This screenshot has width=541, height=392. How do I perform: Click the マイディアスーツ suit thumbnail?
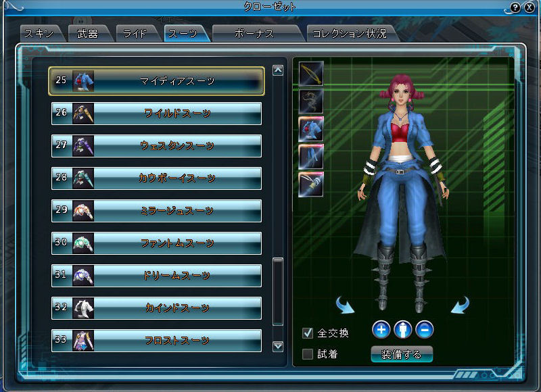[83, 81]
